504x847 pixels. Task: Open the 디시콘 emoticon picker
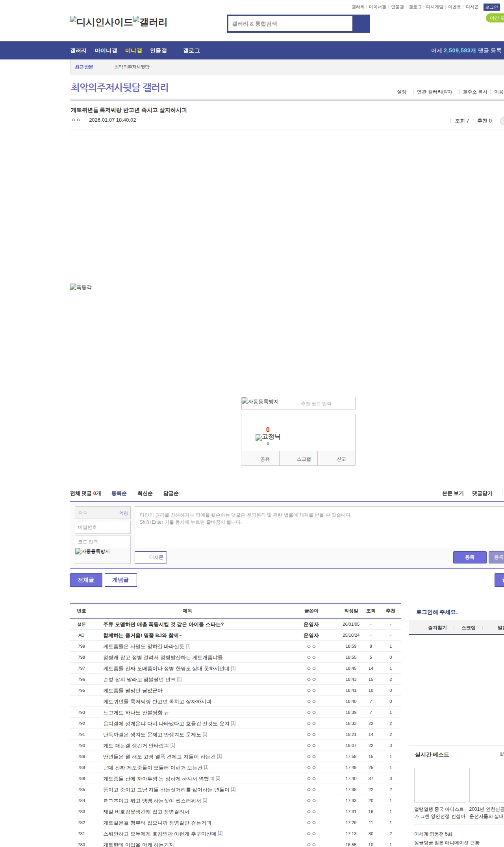tap(151, 557)
